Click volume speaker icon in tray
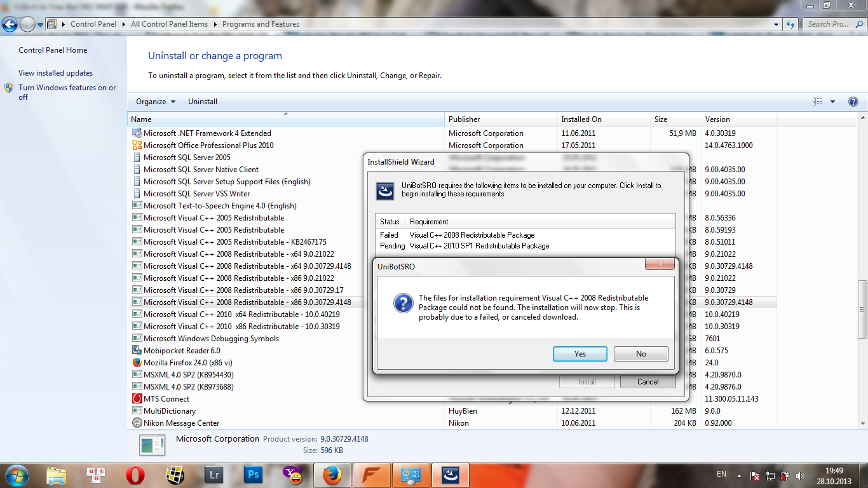 800,475
